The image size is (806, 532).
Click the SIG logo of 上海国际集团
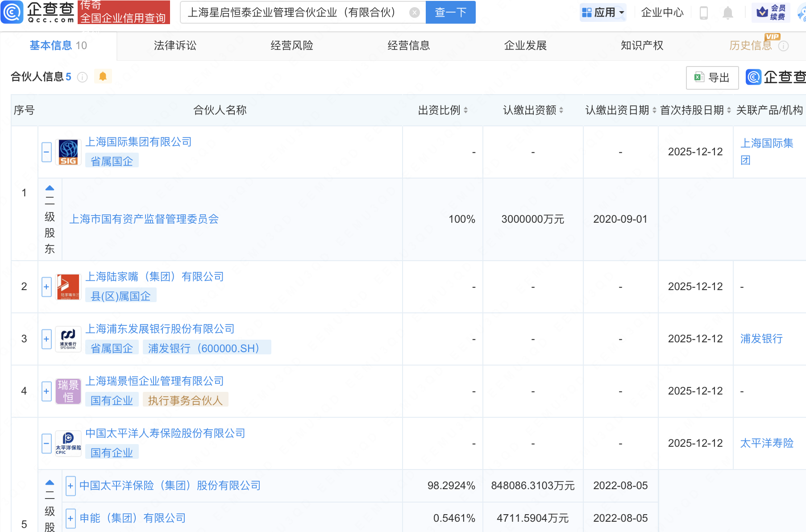click(68, 152)
